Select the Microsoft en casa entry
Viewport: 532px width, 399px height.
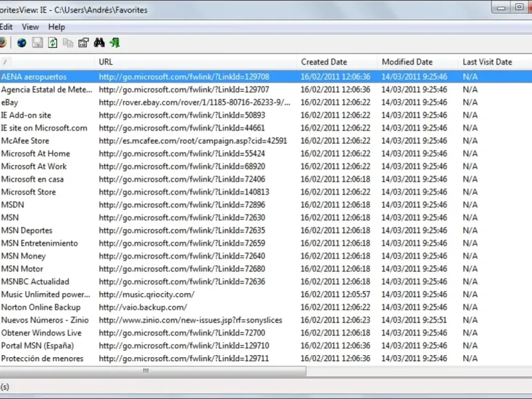pos(32,179)
